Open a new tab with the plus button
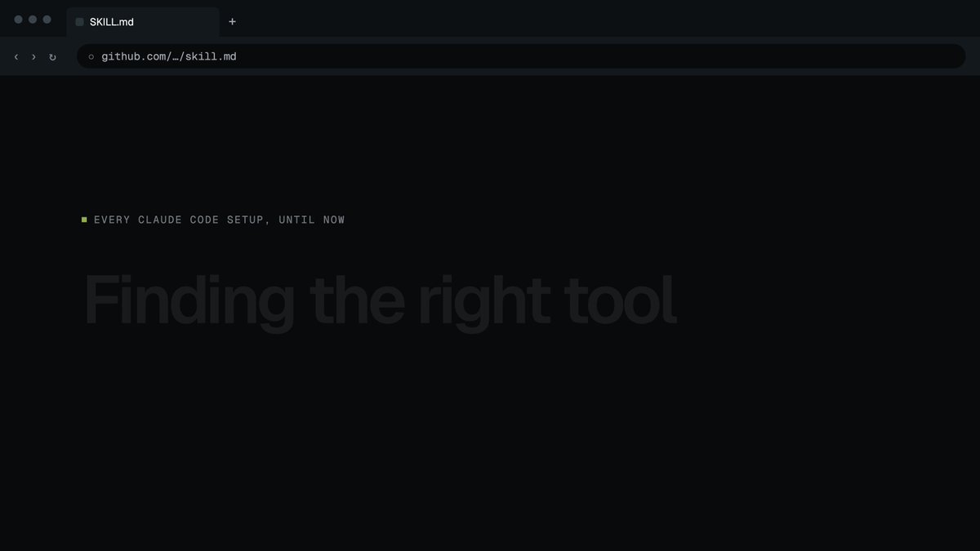This screenshot has width=980, height=551. click(x=232, y=22)
